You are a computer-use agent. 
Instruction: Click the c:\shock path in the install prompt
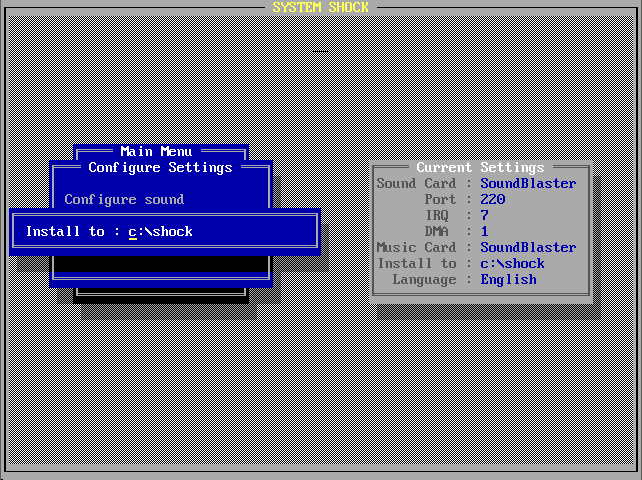pos(160,231)
